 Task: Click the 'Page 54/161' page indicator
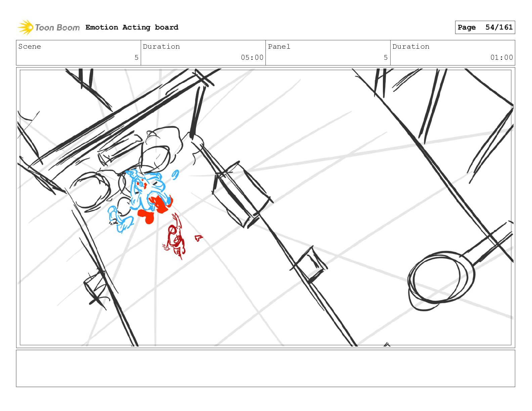[x=485, y=27]
